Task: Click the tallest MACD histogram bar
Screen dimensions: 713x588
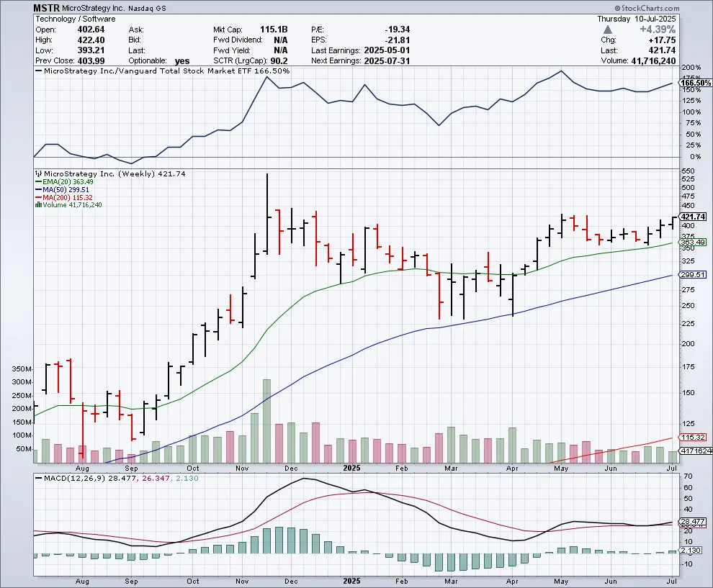Action: pos(279,540)
